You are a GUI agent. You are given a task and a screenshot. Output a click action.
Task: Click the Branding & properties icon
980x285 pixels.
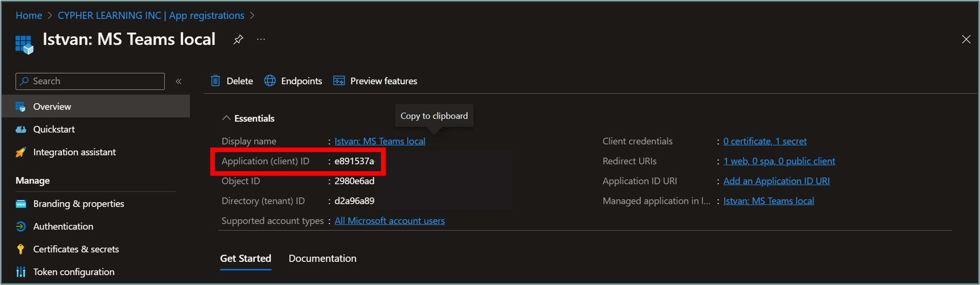click(21, 204)
